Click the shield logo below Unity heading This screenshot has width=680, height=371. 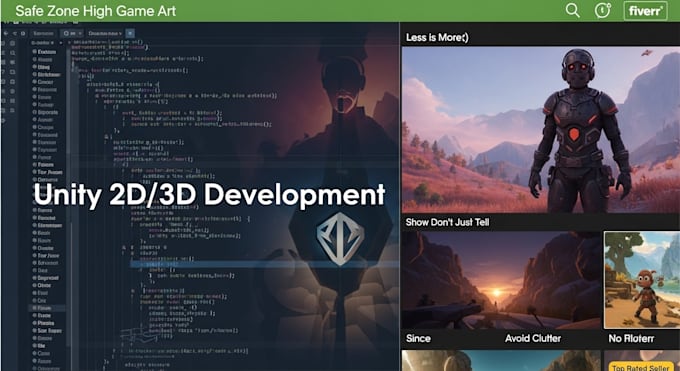(x=340, y=238)
